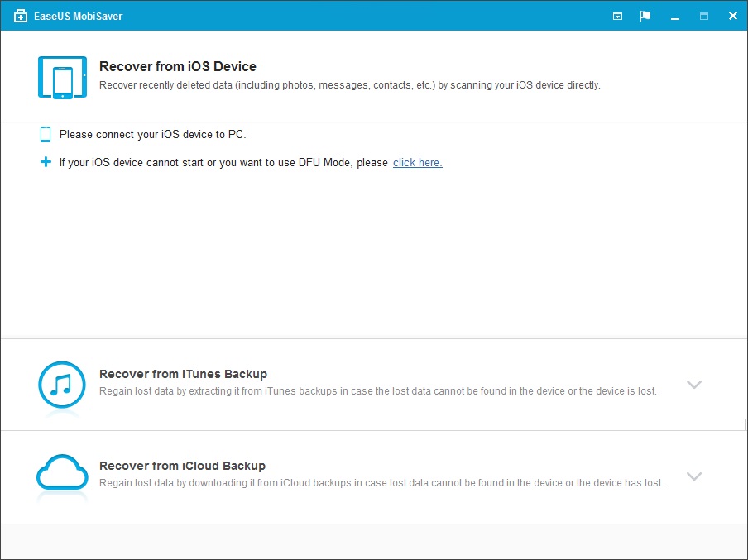This screenshot has height=560, width=748.
Task: Open the DFU Mode "click here" link
Action: point(417,163)
